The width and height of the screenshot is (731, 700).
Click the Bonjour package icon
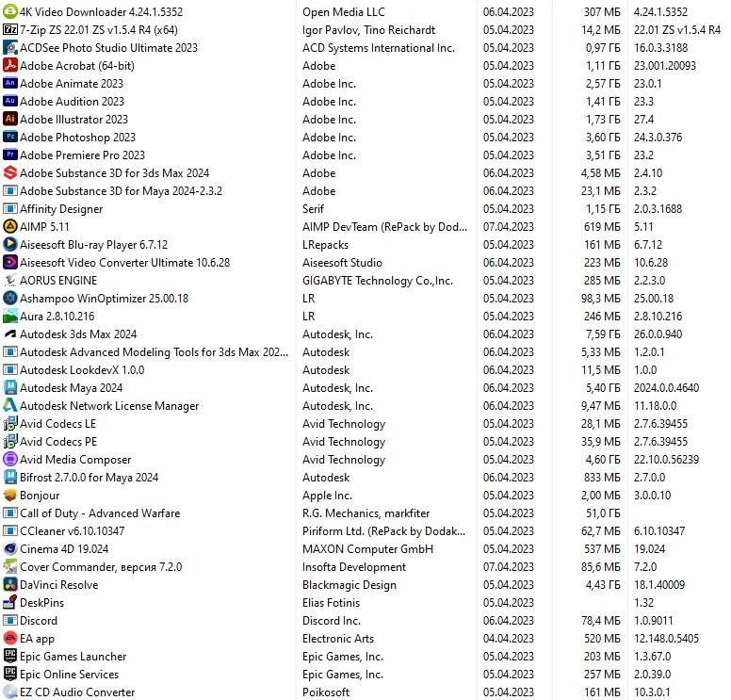pos(9,495)
